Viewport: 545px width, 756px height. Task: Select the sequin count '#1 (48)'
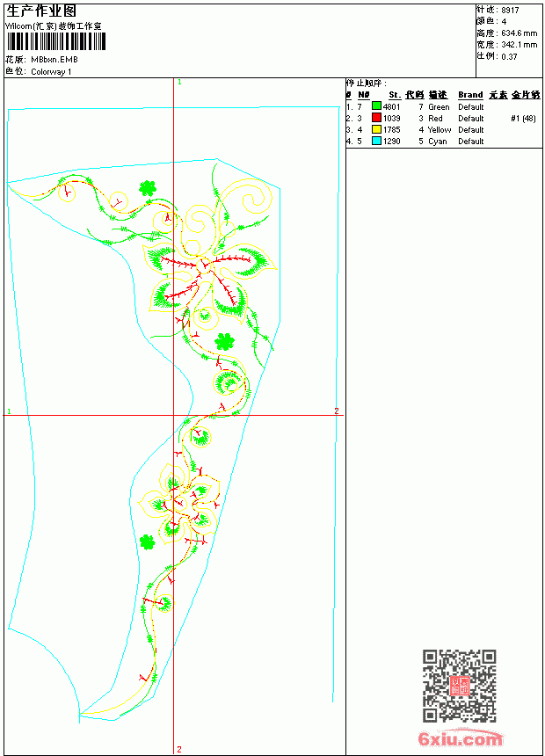pyautogui.click(x=523, y=118)
